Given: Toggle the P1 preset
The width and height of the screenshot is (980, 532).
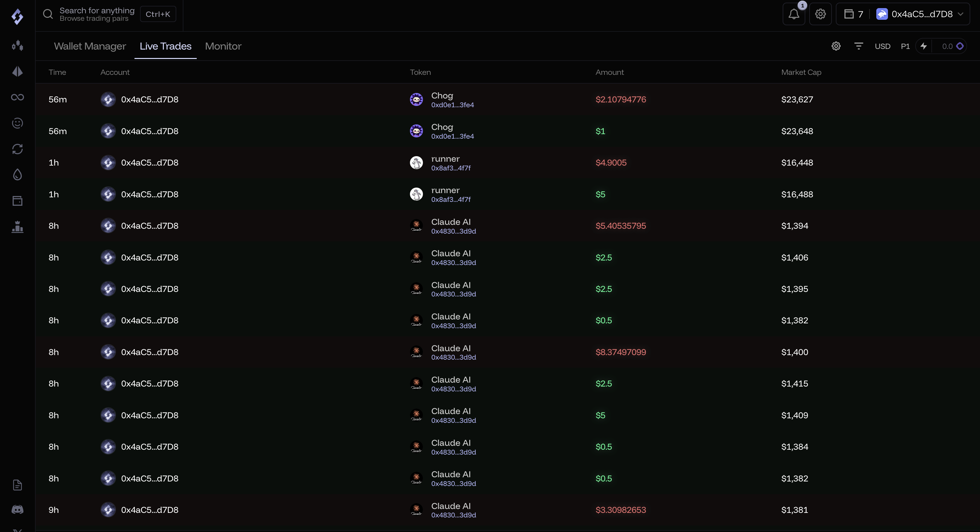Looking at the screenshot, I should [905, 46].
